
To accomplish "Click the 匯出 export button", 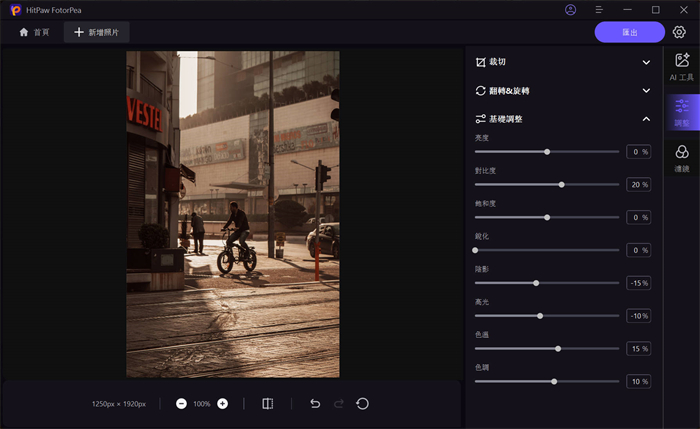I will 630,32.
